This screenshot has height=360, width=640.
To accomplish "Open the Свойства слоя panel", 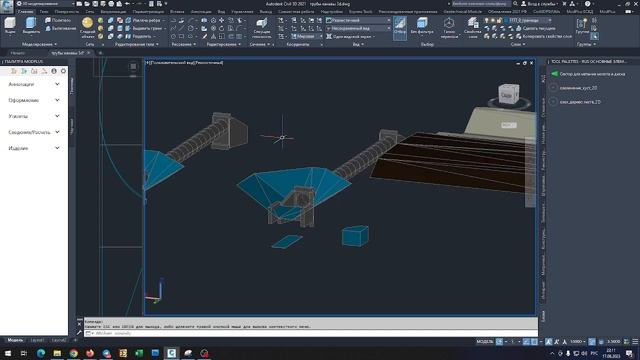I will click(x=473, y=28).
